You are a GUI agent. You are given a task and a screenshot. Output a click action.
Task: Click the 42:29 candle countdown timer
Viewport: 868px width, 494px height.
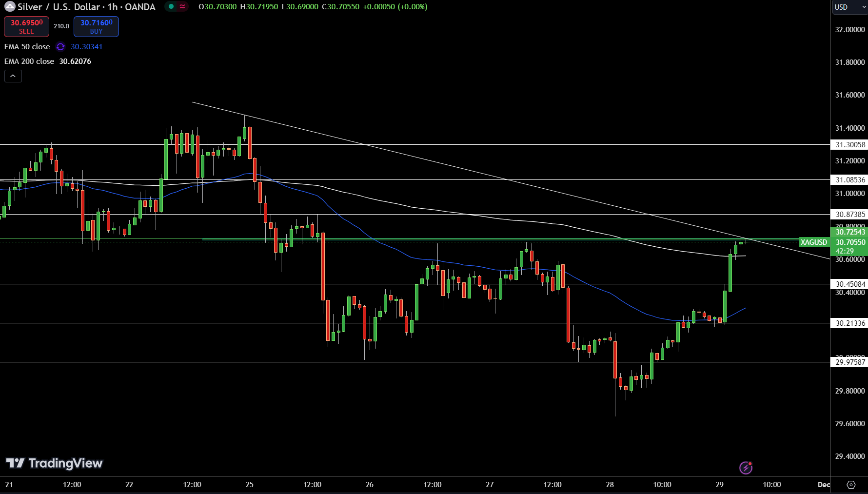click(x=845, y=251)
